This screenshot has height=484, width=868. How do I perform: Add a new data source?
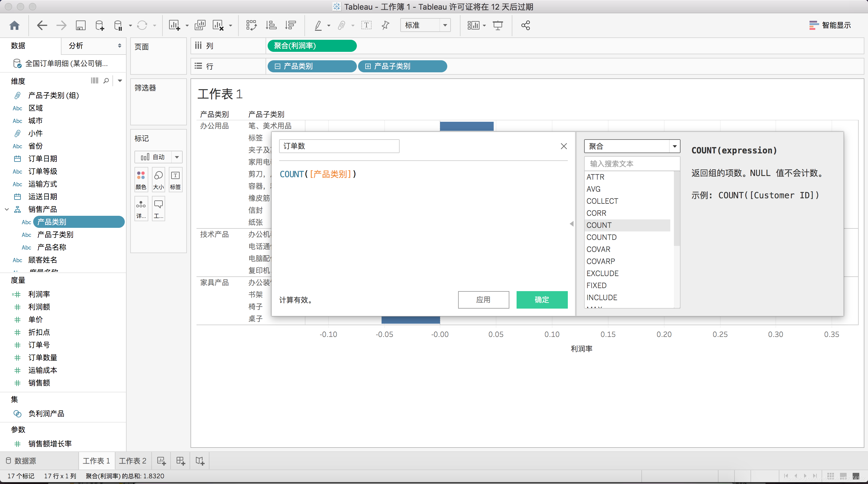pyautogui.click(x=100, y=25)
